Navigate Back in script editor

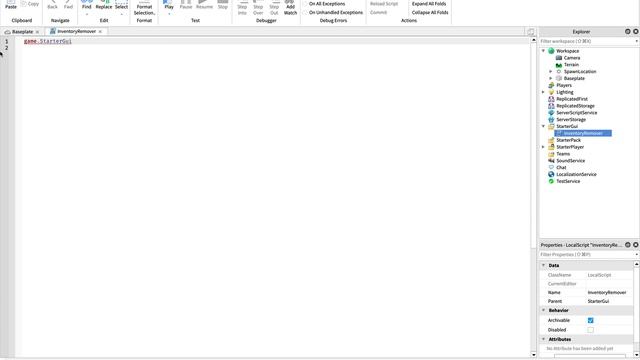click(53, 5)
